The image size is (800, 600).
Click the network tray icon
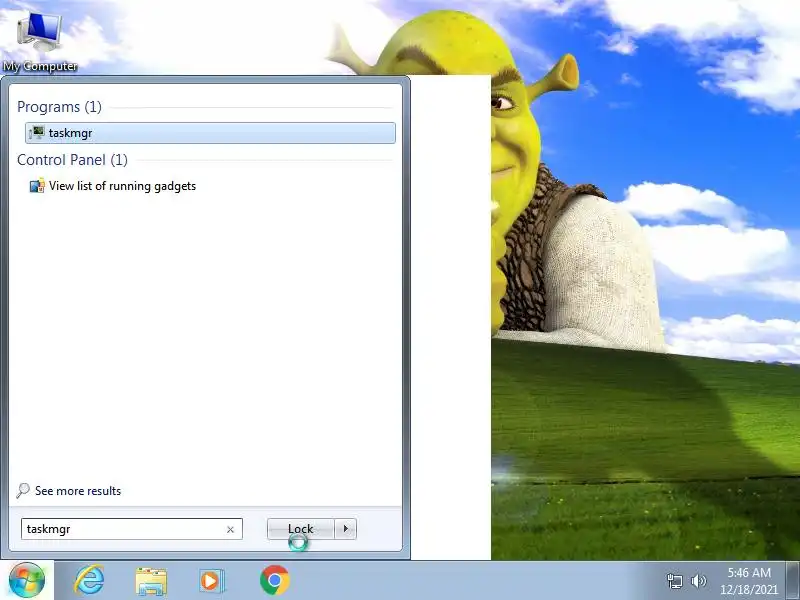675,581
